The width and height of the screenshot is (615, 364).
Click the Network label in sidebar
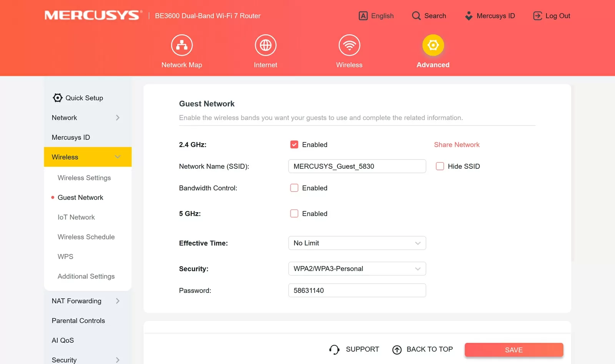[x=64, y=118]
